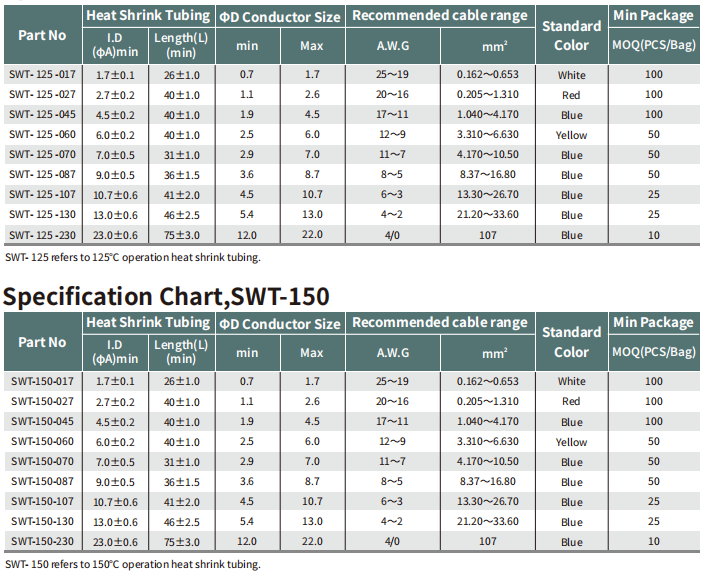Click the SWT- 125 -017 part number cell
The width and height of the screenshot is (711, 573).
tap(42, 75)
